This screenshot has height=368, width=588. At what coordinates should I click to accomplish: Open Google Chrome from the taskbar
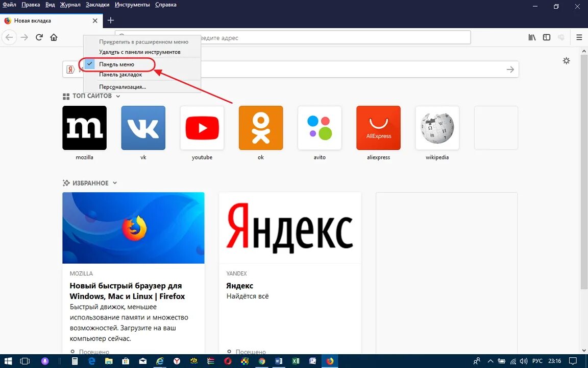pyautogui.click(x=262, y=361)
